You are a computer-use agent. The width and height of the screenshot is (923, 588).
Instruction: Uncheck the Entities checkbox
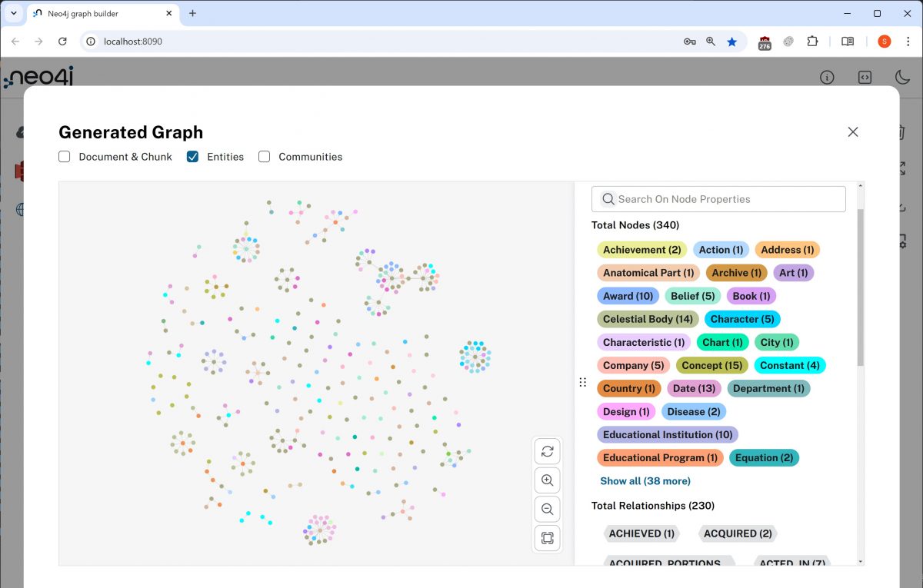(x=192, y=157)
